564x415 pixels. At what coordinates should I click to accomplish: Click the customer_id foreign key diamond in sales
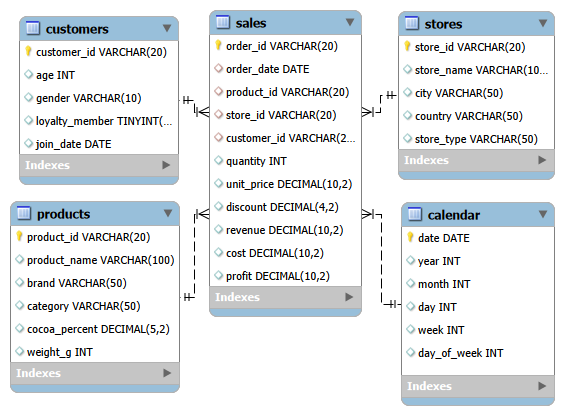[219, 137]
